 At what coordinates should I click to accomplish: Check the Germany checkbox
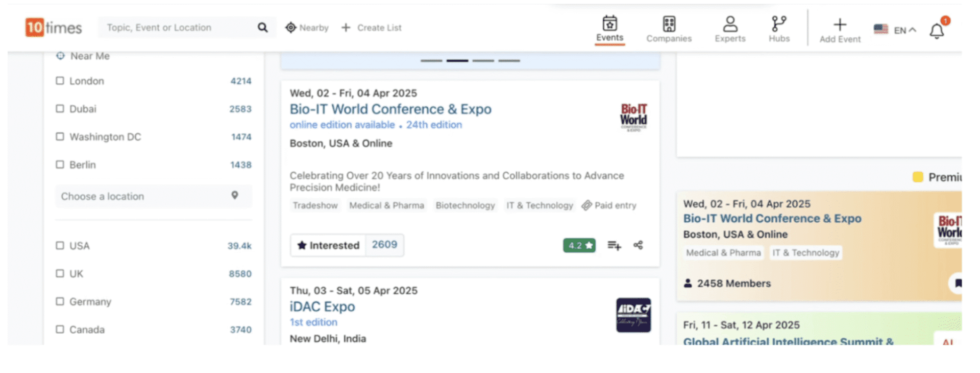(x=60, y=301)
